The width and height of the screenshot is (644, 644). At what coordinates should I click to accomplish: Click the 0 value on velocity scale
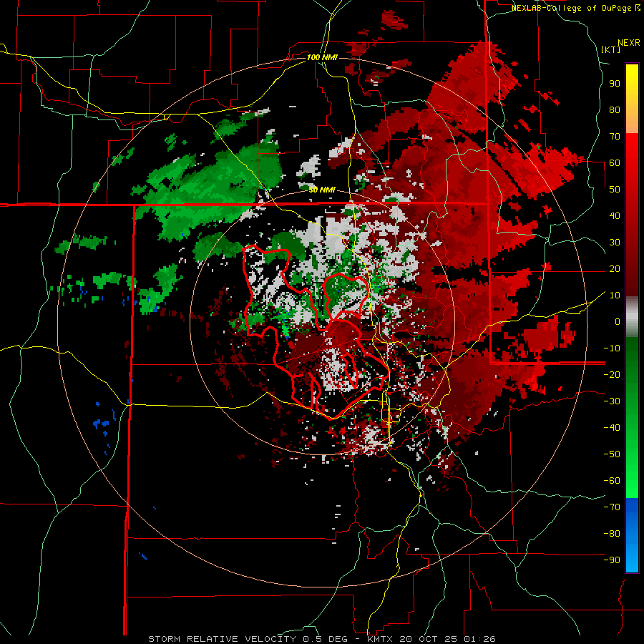(618, 321)
